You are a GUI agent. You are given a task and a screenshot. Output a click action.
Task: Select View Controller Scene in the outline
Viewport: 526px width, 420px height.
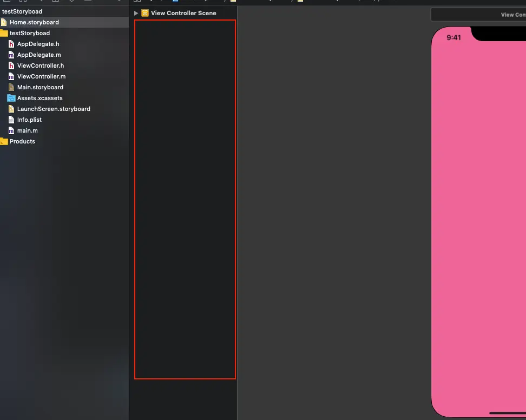point(183,13)
